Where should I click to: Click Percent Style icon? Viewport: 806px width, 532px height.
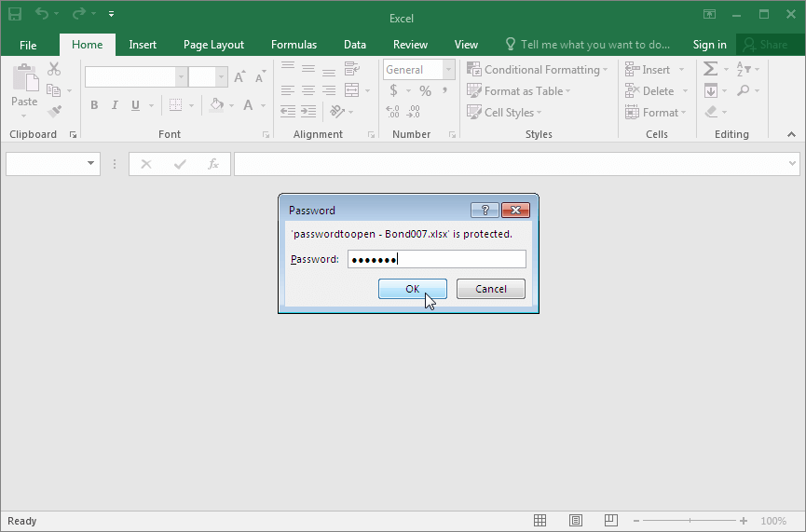425,91
